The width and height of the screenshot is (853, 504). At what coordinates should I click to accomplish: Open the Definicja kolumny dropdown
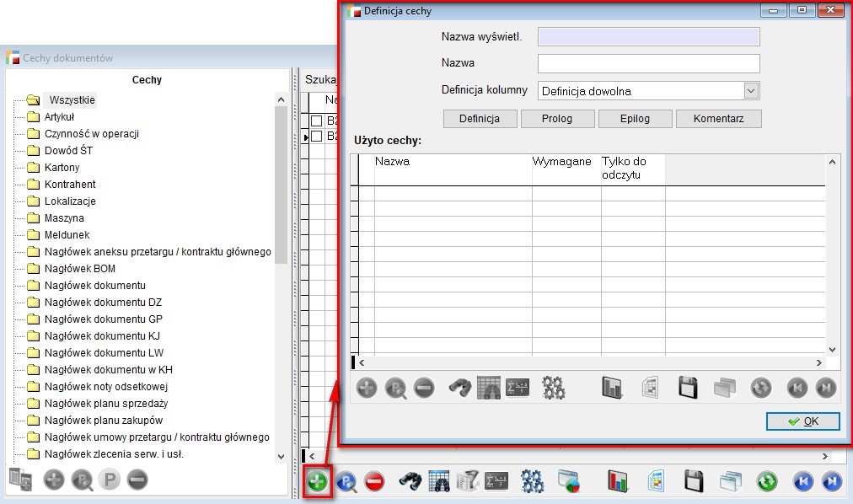click(751, 91)
